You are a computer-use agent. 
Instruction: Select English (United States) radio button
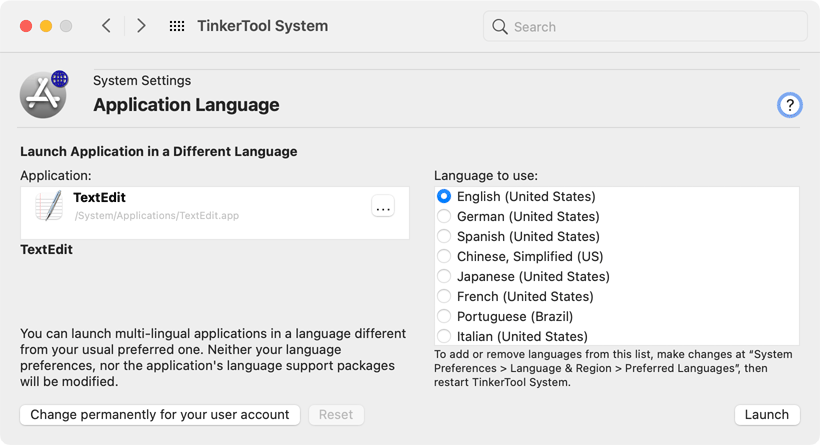click(444, 197)
